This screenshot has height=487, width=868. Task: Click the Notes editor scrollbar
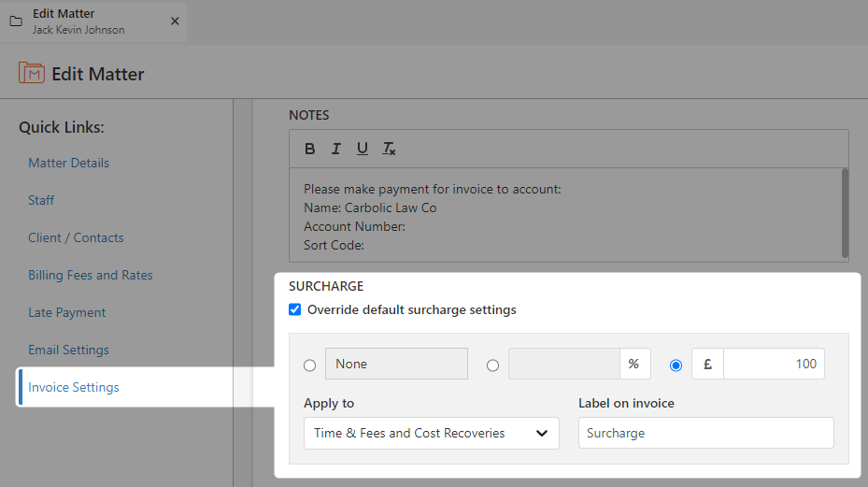845,213
